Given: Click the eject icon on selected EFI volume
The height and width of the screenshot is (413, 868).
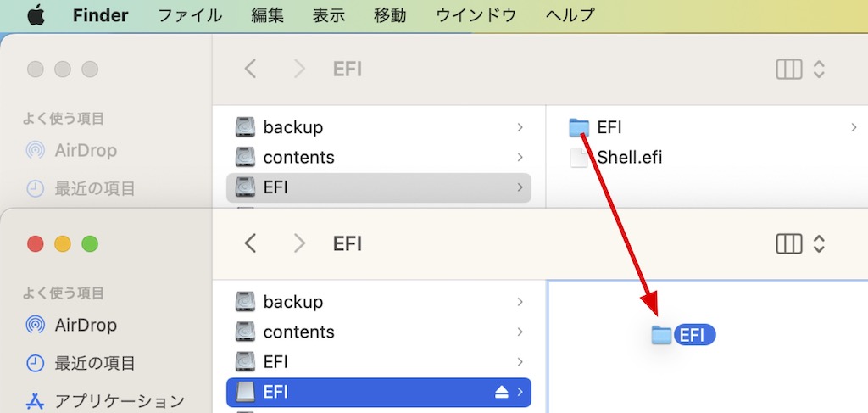Looking at the screenshot, I should (x=502, y=393).
